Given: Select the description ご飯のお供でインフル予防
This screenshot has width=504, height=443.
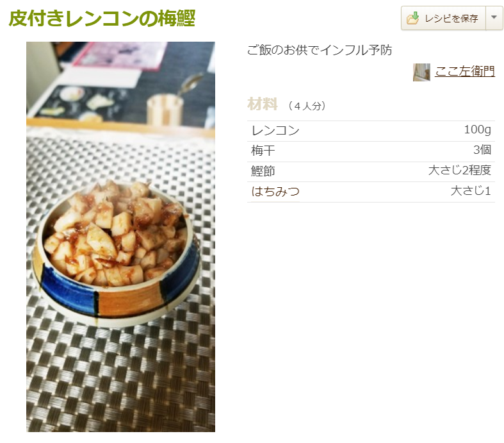Looking at the screenshot, I should [320, 50].
